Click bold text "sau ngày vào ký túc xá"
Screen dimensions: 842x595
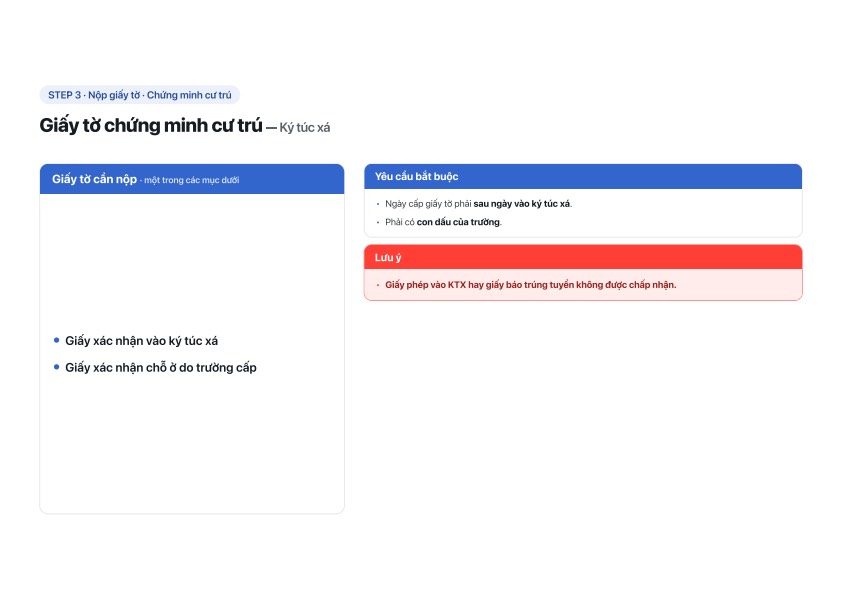tap(521, 204)
